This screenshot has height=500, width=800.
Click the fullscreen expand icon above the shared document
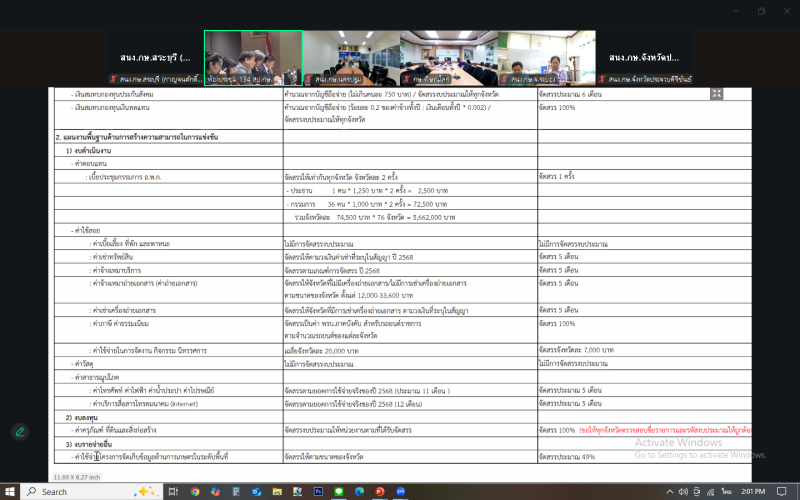pyautogui.click(x=716, y=93)
